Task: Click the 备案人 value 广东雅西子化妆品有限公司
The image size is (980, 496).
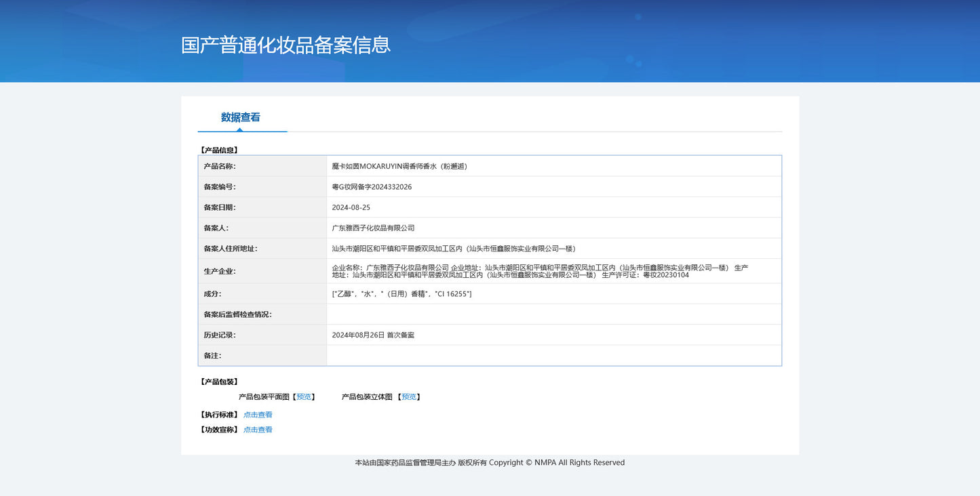Action: click(373, 228)
